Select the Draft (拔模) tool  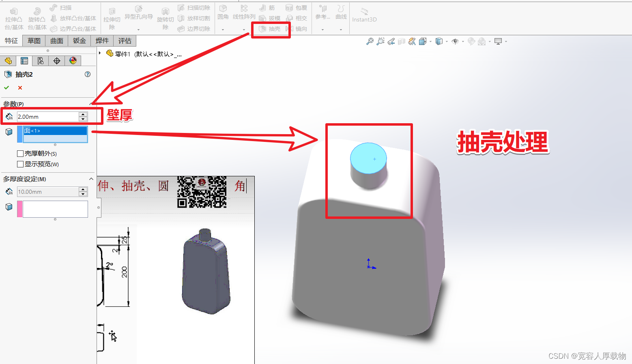pos(270,18)
